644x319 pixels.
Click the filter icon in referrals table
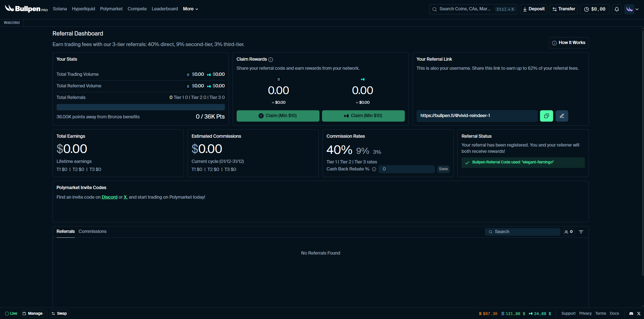(581, 232)
